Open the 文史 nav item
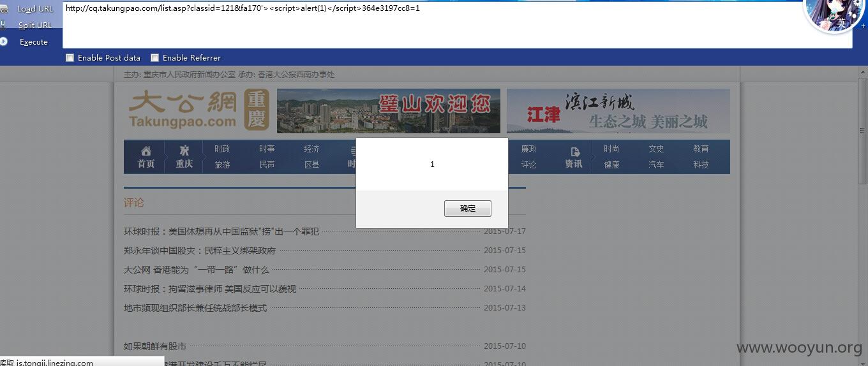The height and width of the screenshot is (366, 868). tap(656, 149)
